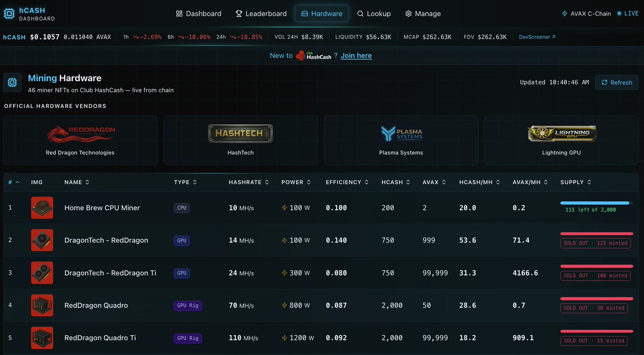Click the LIQUIDITY $56.63K value

click(380, 37)
